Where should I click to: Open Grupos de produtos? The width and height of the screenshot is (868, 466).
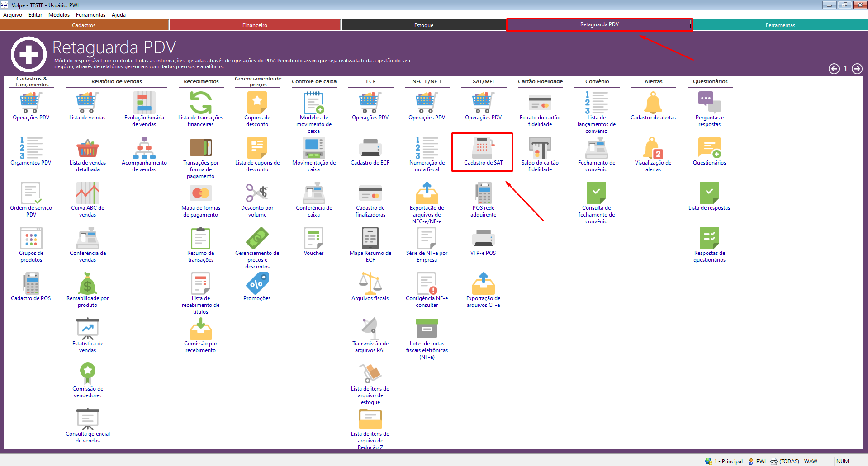click(x=31, y=245)
